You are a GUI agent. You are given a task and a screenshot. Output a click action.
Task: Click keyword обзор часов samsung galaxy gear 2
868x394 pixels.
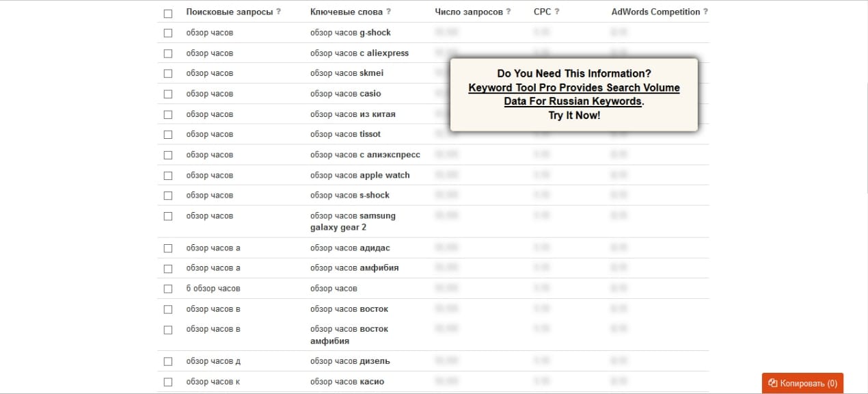(353, 222)
